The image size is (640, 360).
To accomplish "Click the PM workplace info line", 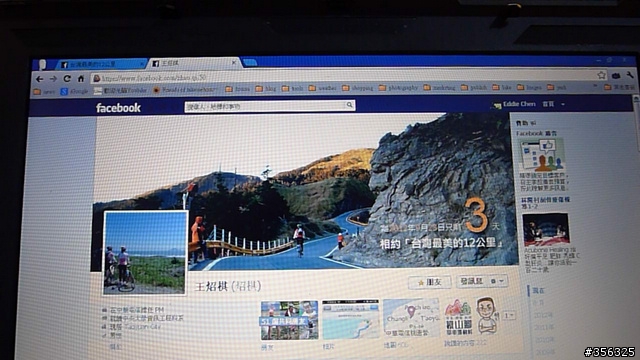I will pyautogui.click(x=137, y=310).
